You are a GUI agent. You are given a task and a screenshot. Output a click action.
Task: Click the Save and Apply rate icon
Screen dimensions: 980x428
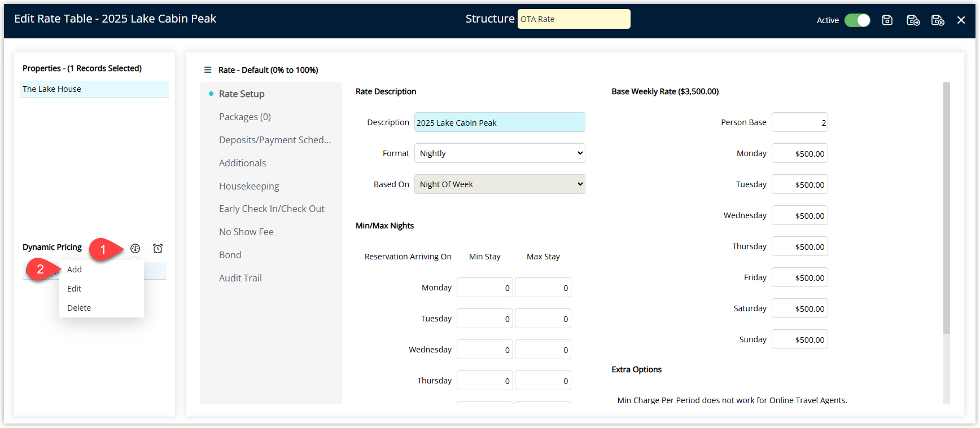click(913, 20)
